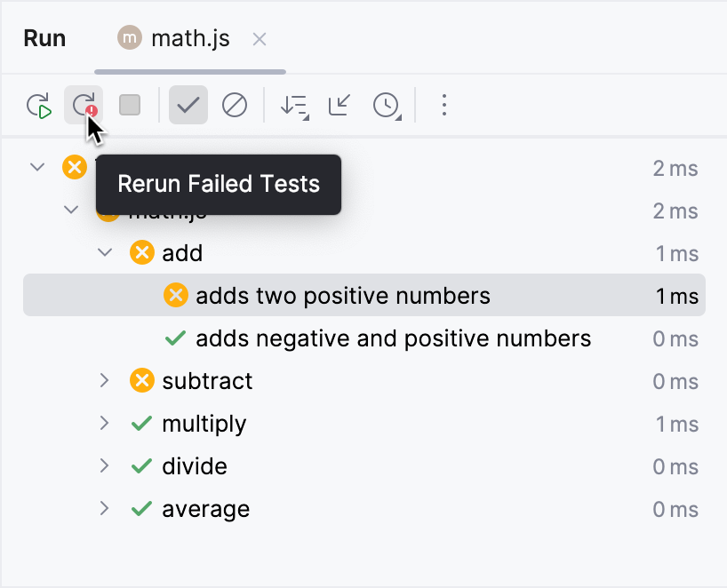This screenshot has height=588, width=727.
Task: Click the import test results icon
Action: (x=340, y=105)
